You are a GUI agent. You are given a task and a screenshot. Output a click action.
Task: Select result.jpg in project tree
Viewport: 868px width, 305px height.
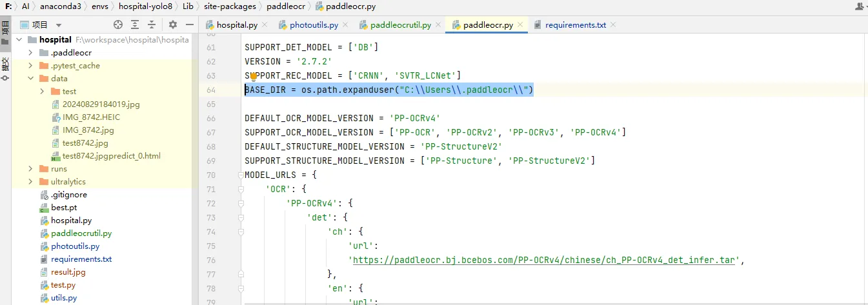tap(68, 272)
